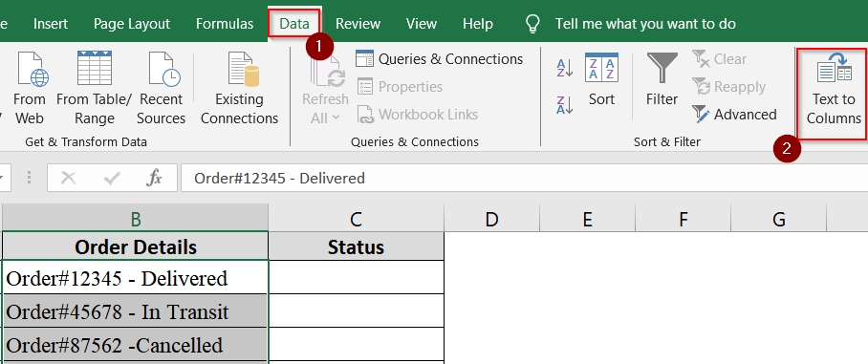Switch to the View tab
The height and width of the screenshot is (364, 868).
(x=422, y=24)
